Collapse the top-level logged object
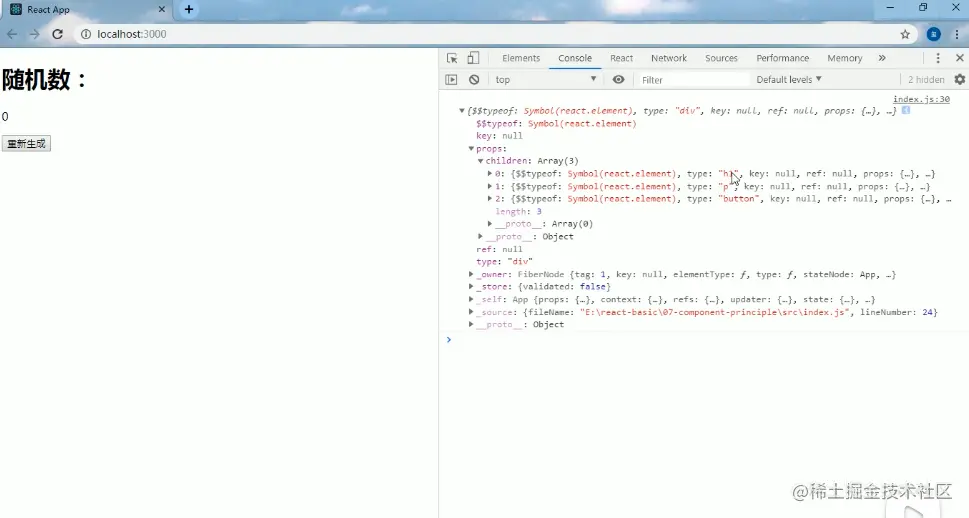The width and height of the screenshot is (969, 518). point(462,111)
